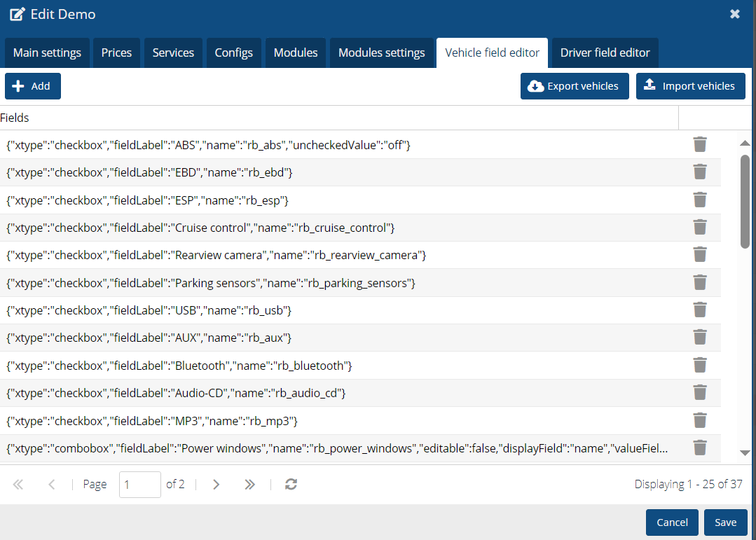Remove the Bluetooth field using trash icon

(699, 365)
